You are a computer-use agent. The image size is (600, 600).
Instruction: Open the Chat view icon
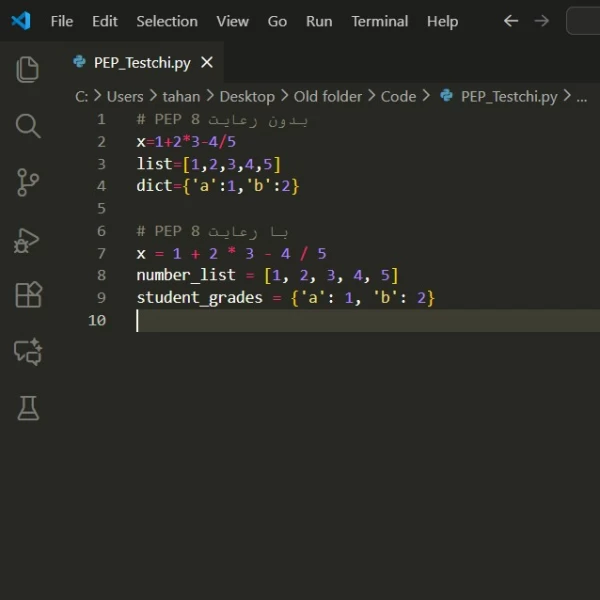click(x=28, y=351)
